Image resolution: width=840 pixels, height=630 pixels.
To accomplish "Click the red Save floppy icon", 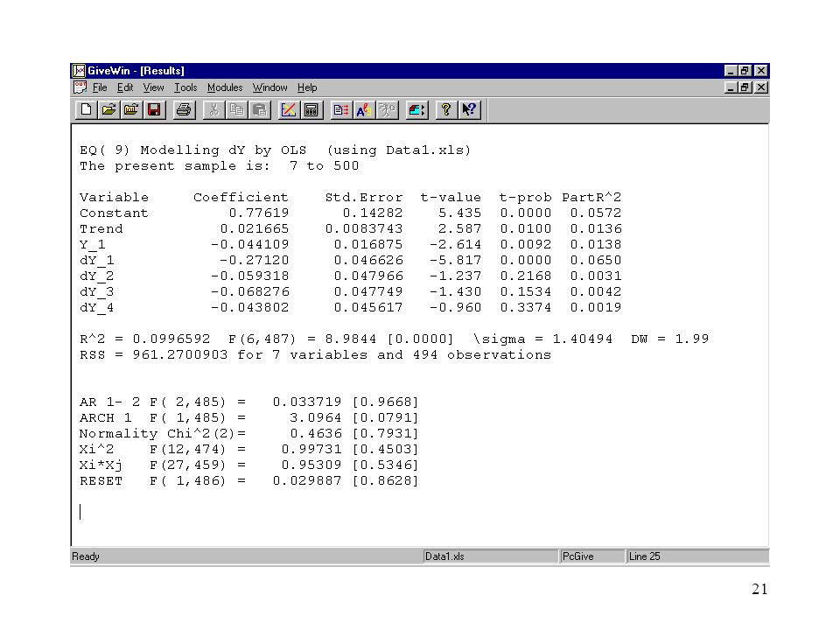I will [154, 110].
